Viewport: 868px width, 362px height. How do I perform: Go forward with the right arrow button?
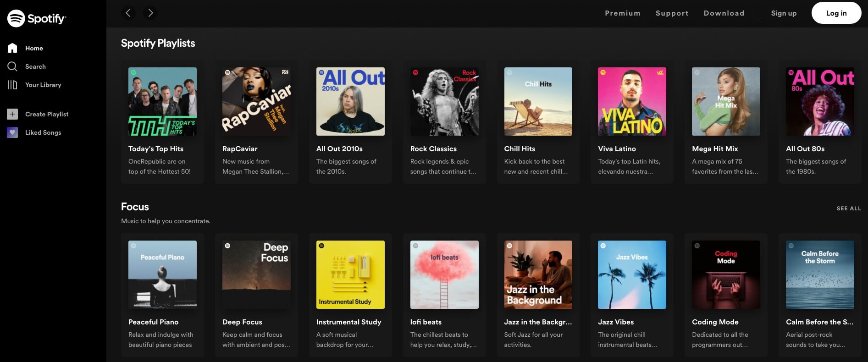tap(150, 13)
